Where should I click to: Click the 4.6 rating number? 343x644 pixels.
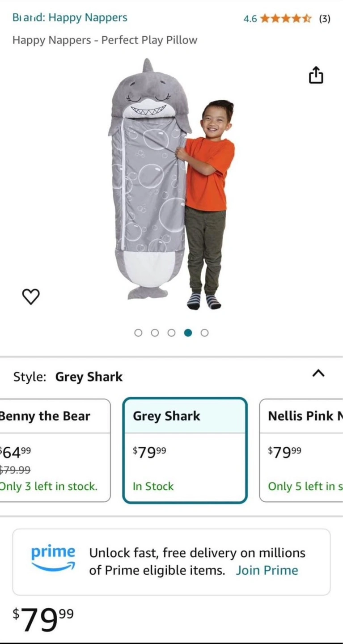(x=250, y=18)
